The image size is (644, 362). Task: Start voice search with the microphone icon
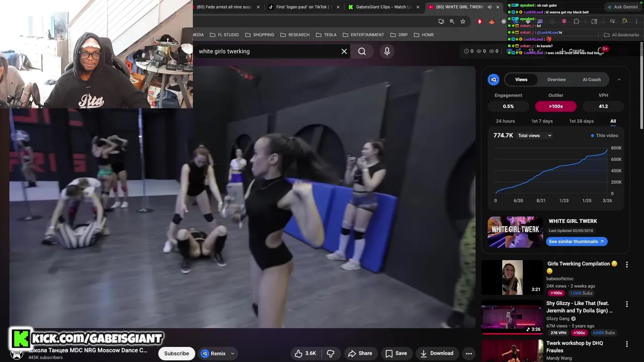pyautogui.click(x=387, y=51)
